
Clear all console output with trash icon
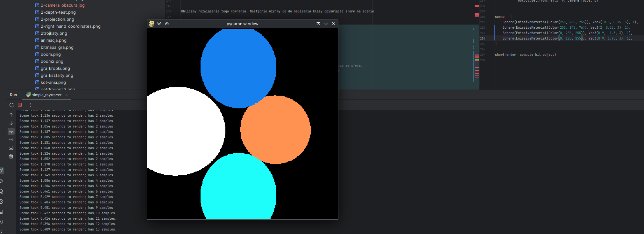pyautogui.click(x=11, y=156)
